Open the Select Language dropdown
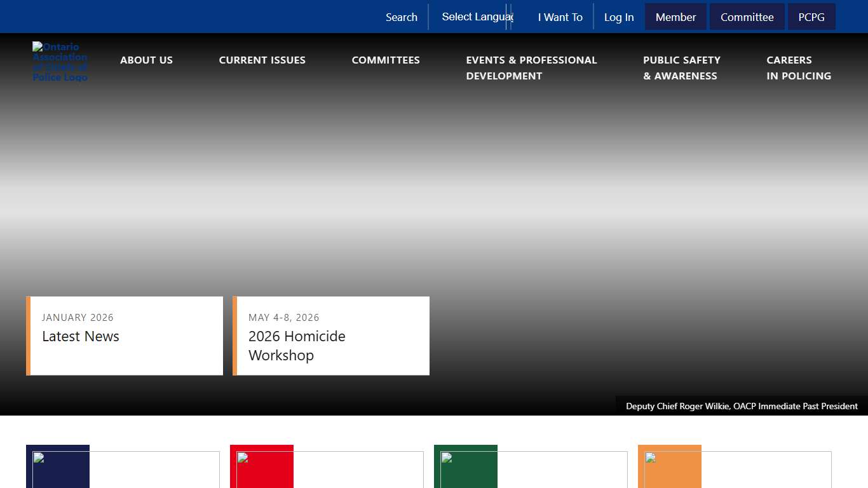Image resolution: width=868 pixels, height=488 pixels. click(x=477, y=17)
